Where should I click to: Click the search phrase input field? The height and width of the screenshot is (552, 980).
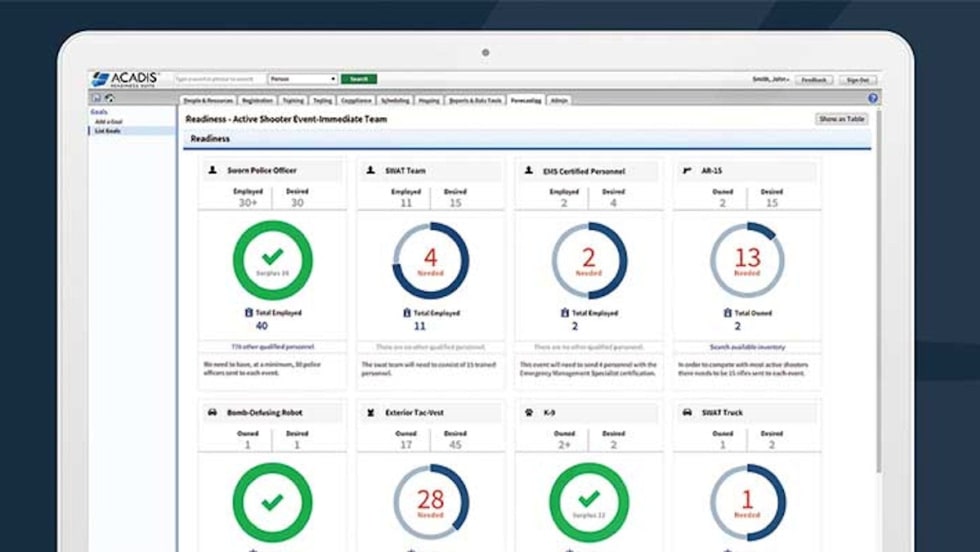pos(220,79)
